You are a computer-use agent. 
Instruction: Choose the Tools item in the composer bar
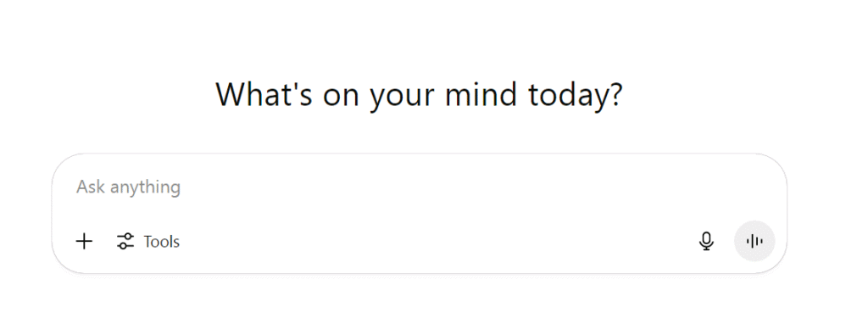coord(148,242)
